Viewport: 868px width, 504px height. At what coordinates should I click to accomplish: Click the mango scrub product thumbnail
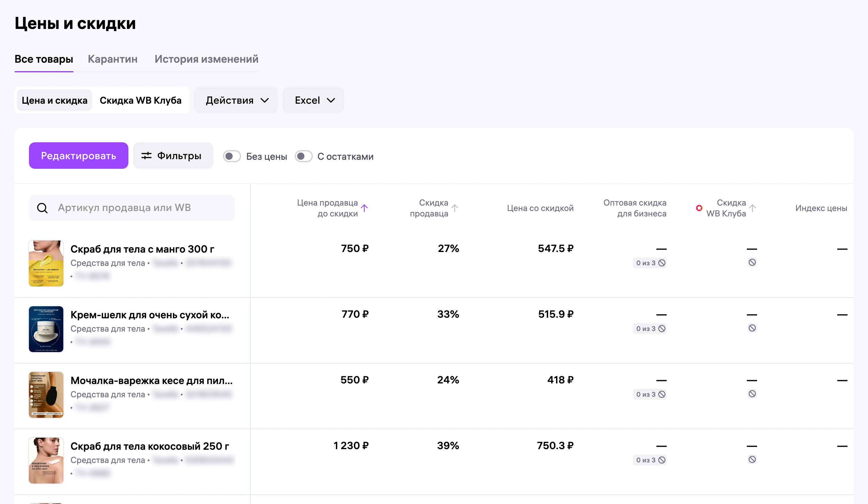tap(46, 263)
